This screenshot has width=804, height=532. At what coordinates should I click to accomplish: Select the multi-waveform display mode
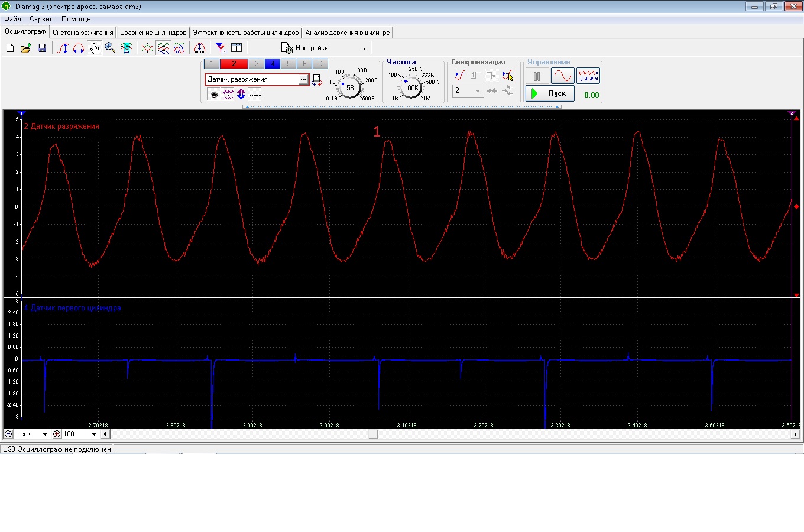point(588,76)
